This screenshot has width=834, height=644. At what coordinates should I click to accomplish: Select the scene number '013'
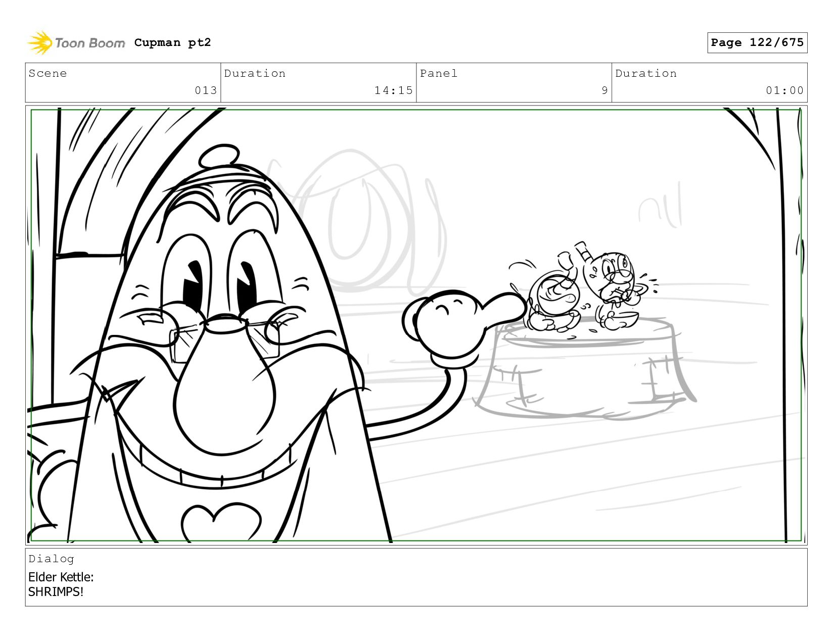coord(206,90)
